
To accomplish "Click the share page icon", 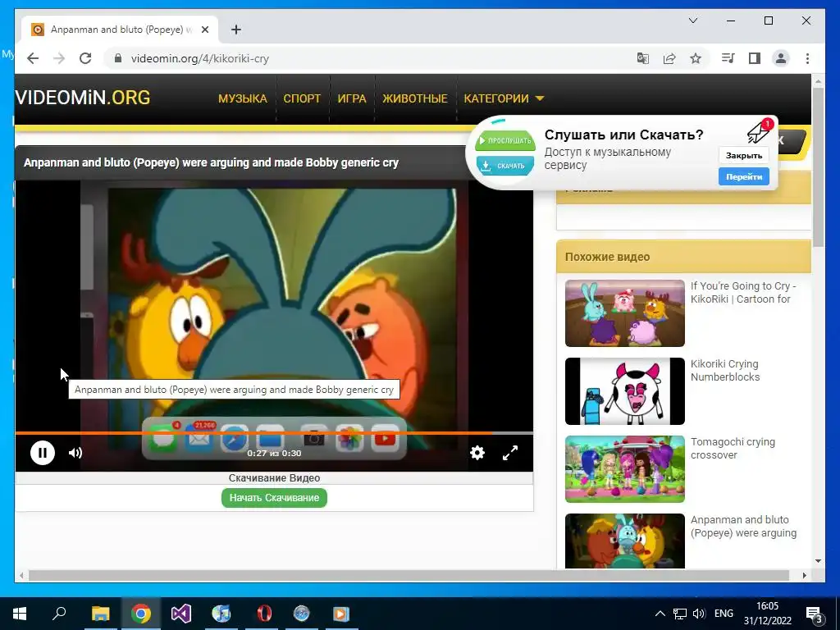I will pos(669,58).
